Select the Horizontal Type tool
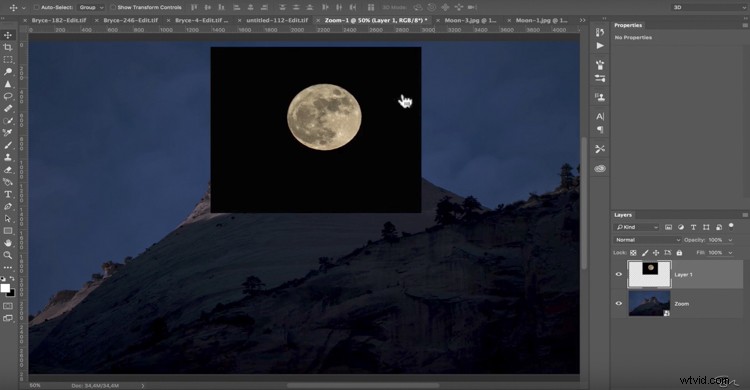This screenshot has height=390, width=750. pyautogui.click(x=8, y=194)
